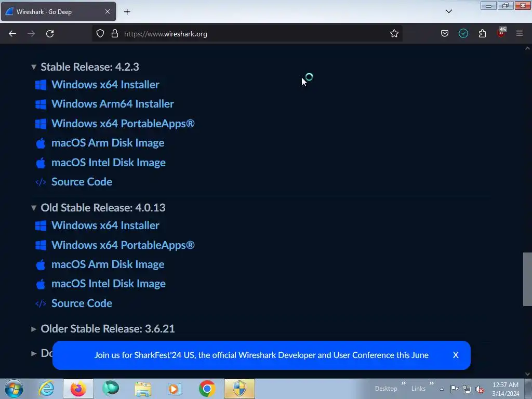Open the tracking protection shield icon
Image resolution: width=532 pixels, height=399 pixels.
pos(100,34)
